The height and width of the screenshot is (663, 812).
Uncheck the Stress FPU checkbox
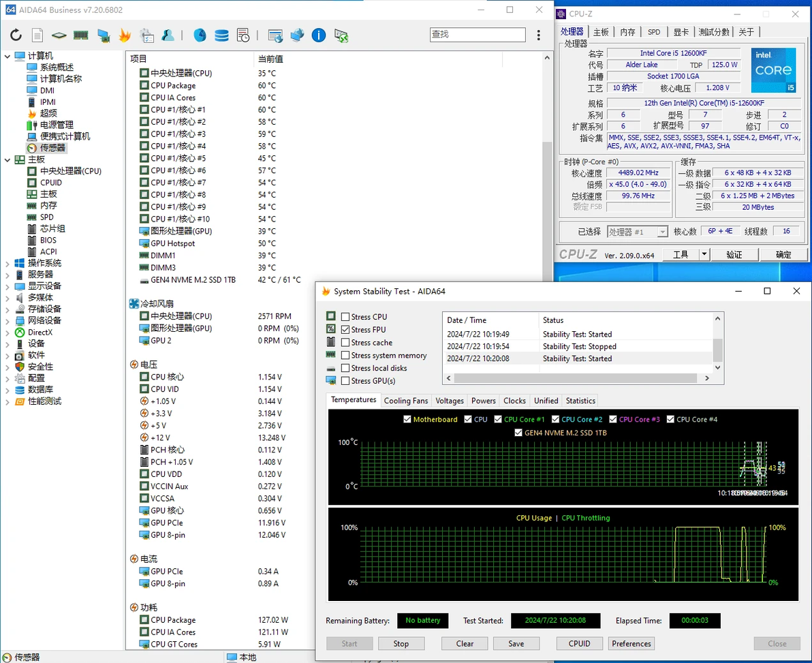345,330
